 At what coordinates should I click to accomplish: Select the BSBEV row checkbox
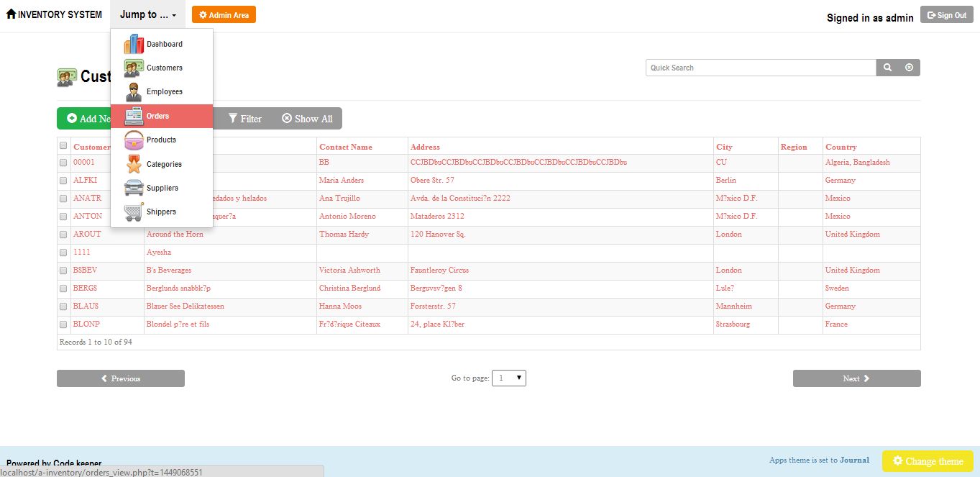click(63, 271)
